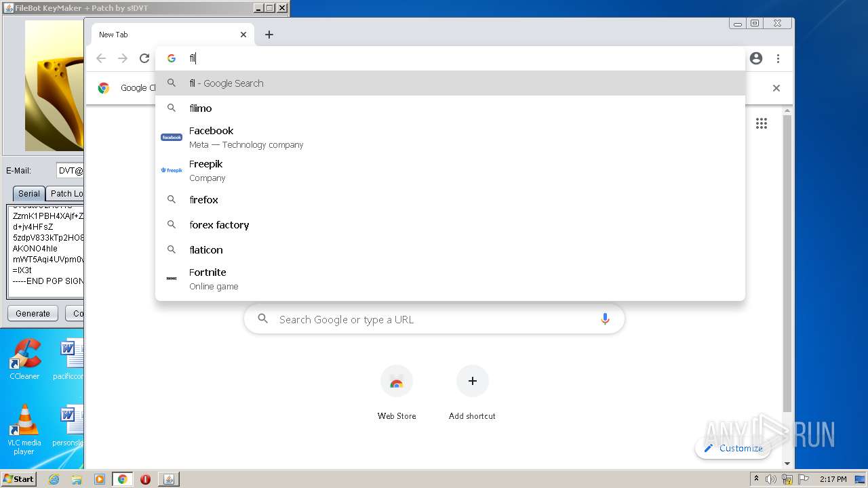Select 'fil - Google Search' suggestion

tap(450, 83)
